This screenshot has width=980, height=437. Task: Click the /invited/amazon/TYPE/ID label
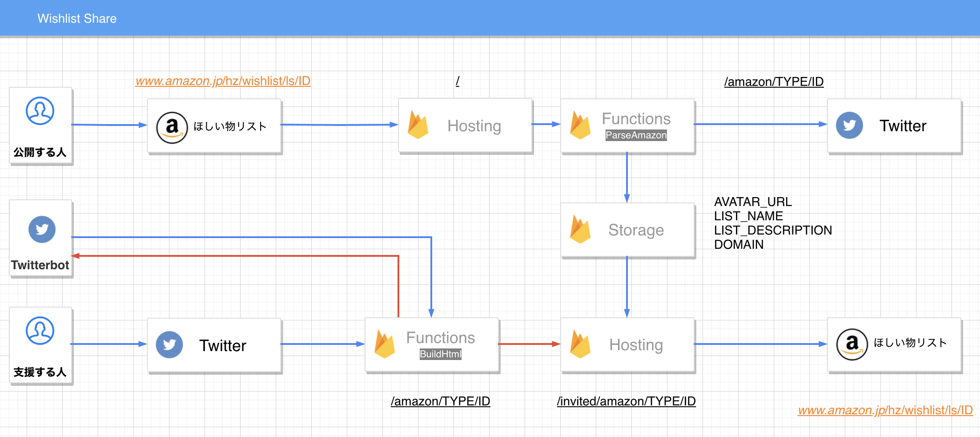626,401
